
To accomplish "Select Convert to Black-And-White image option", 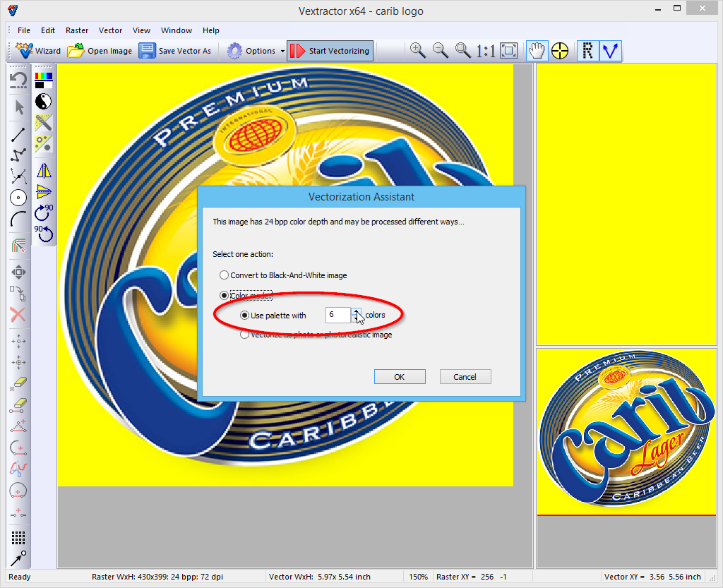I will coord(225,275).
